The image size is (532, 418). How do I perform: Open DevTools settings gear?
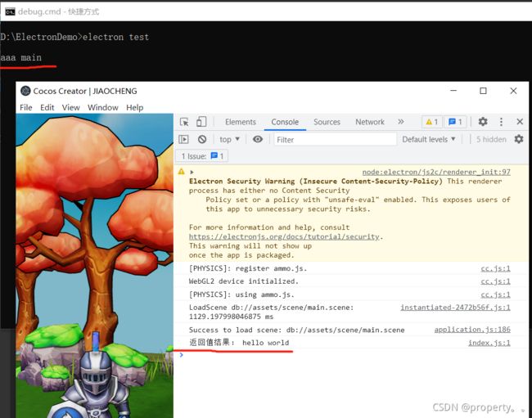coord(483,122)
